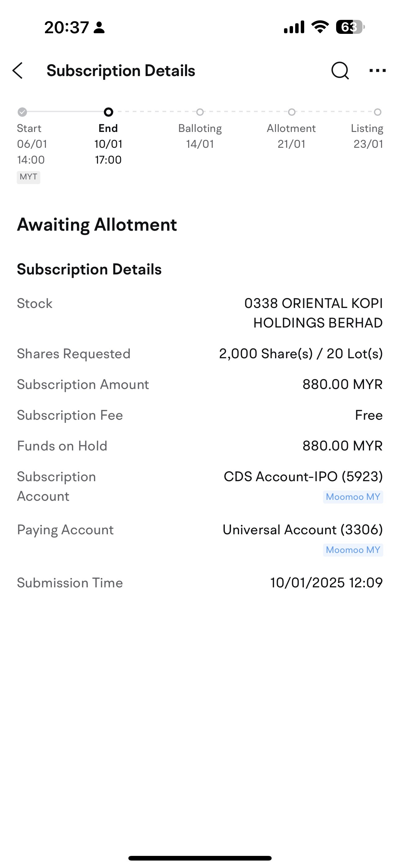Viewport: 400px width, 868px height.
Task: Open the 0338 ORIENTAL KOPI stock name
Action: (x=313, y=313)
